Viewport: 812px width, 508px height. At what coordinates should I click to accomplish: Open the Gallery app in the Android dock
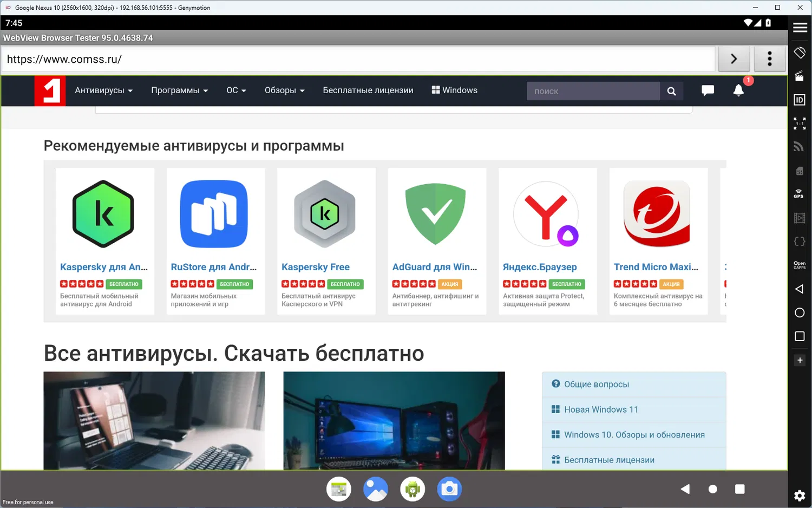coord(376,489)
